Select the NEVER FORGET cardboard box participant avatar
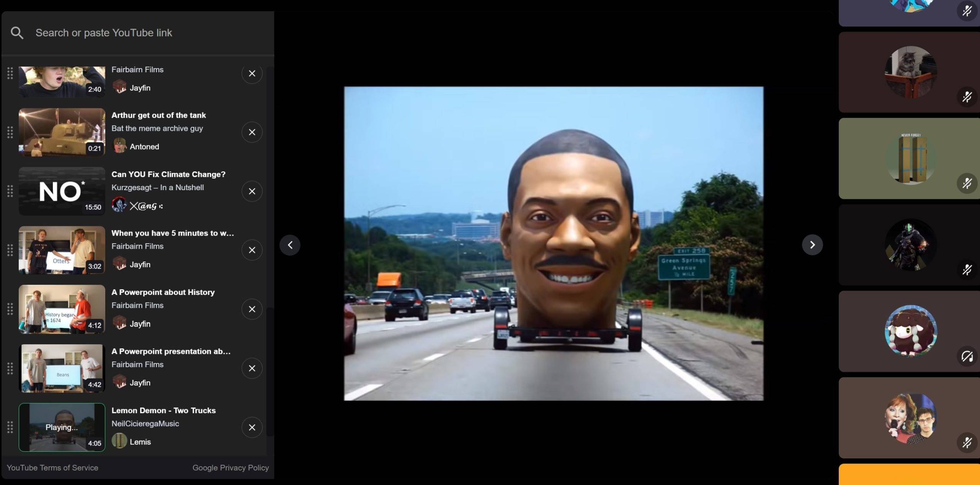Viewport: 980px width, 485px height. click(x=911, y=158)
